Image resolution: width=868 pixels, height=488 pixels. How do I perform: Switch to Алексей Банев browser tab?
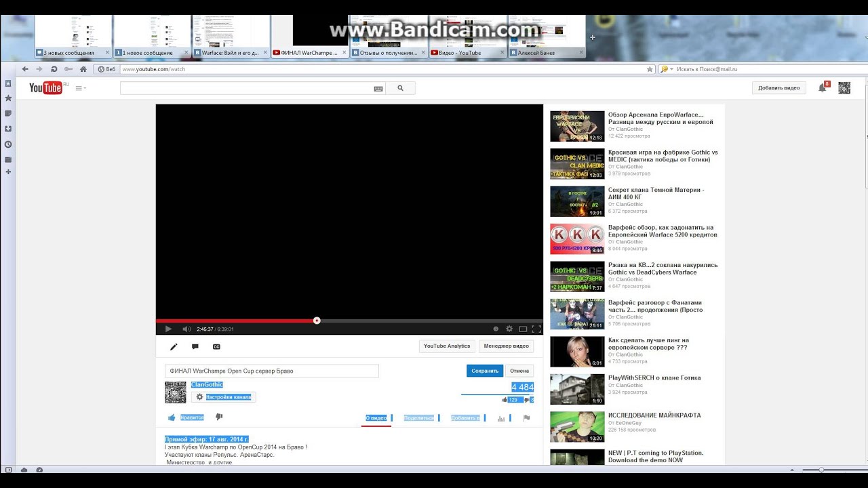point(547,52)
